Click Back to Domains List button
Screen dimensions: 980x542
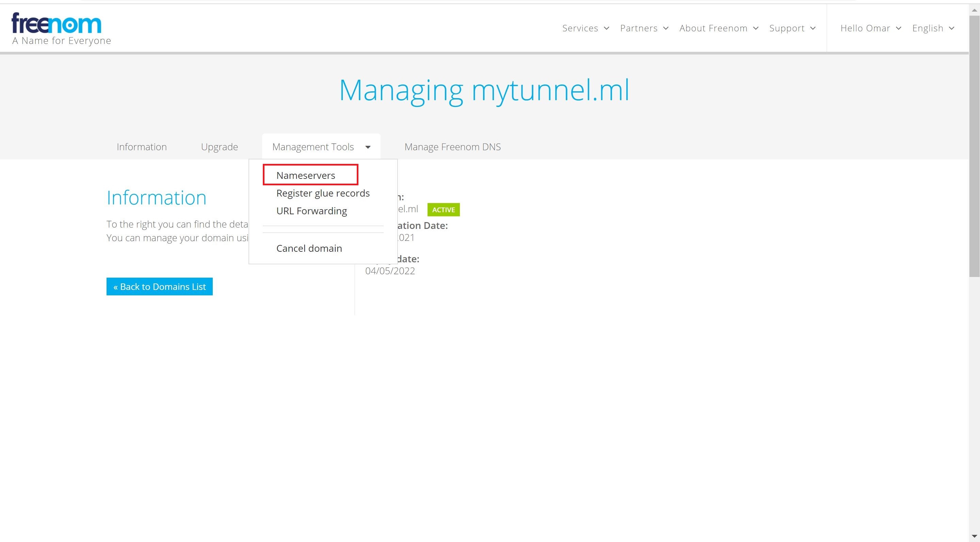click(159, 287)
